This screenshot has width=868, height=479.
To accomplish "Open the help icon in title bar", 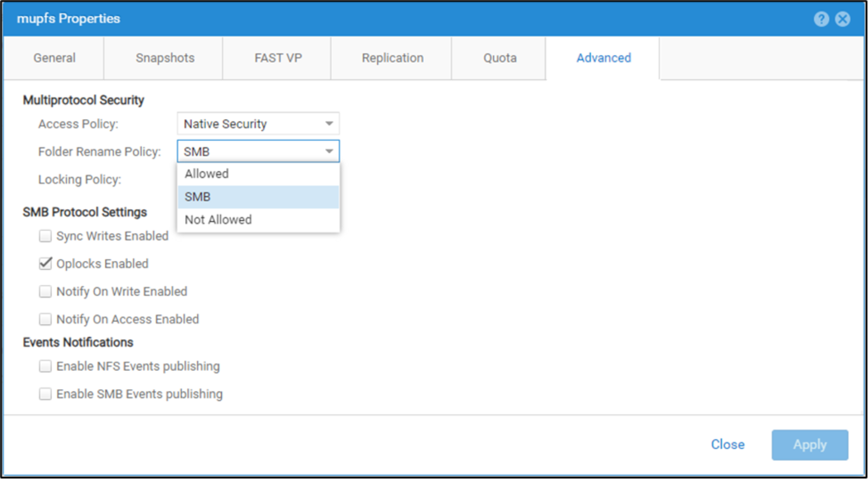I will coord(821,19).
